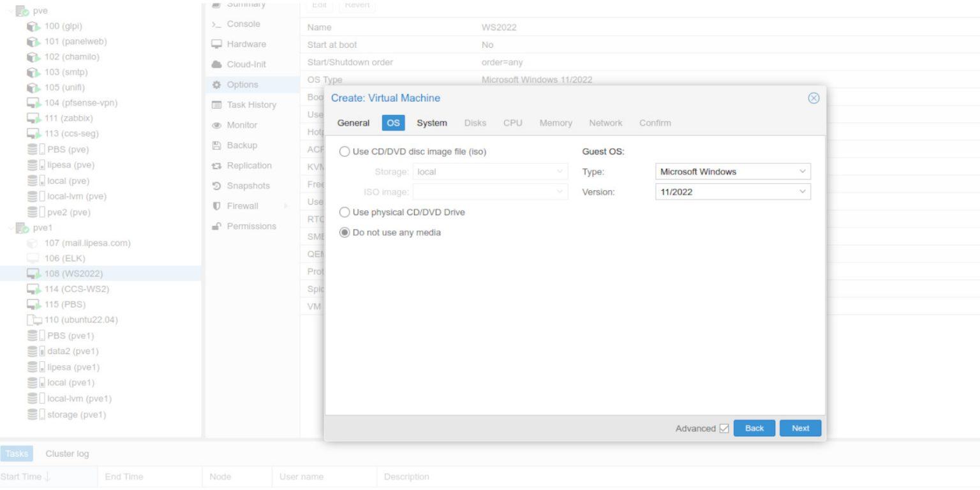
Task: Open the Hardware panel icon
Action: (216, 44)
